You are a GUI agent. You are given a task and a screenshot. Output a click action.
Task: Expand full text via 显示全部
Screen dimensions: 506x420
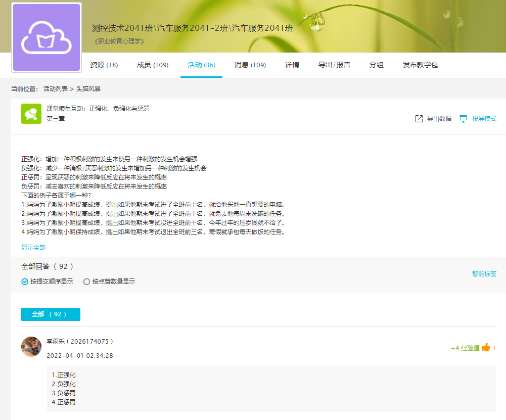pos(33,247)
